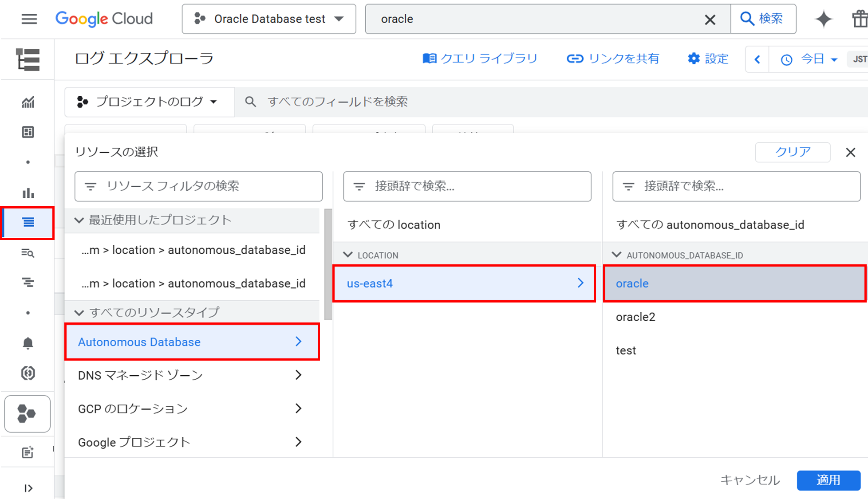Choose oracle2 database ID
This screenshot has width=868, height=499.
click(635, 317)
